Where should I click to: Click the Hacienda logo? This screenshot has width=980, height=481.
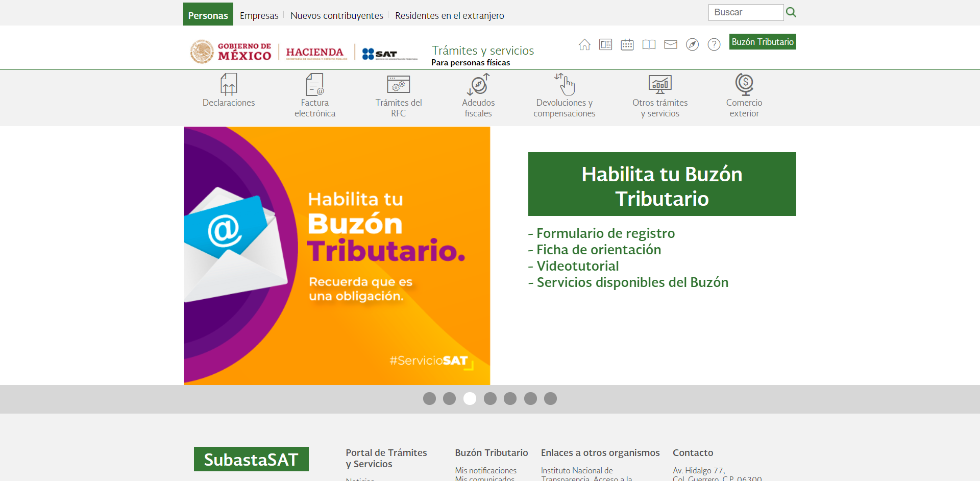315,53
